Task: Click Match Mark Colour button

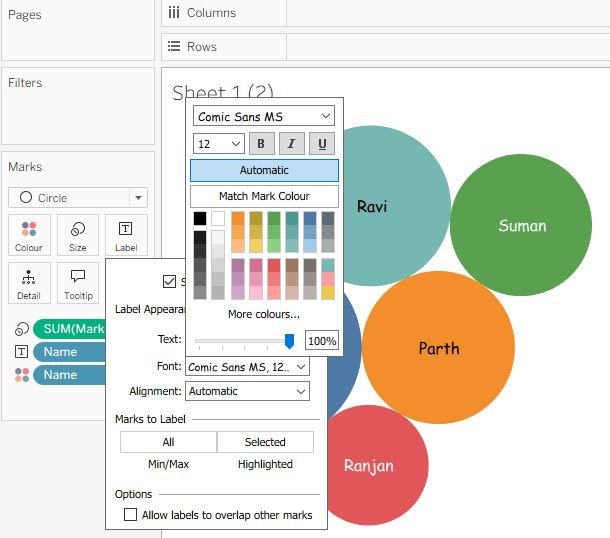Action: click(x=264, y=196)
